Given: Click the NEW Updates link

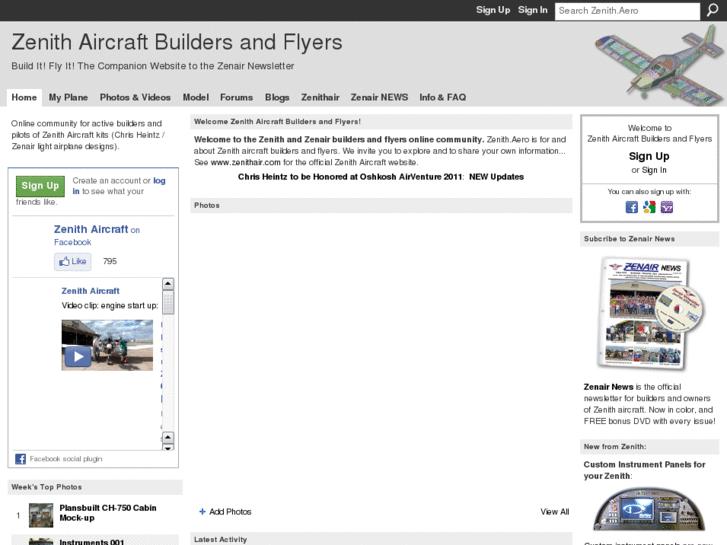Looking at the screenshot, I should click(x=496, y=177).
